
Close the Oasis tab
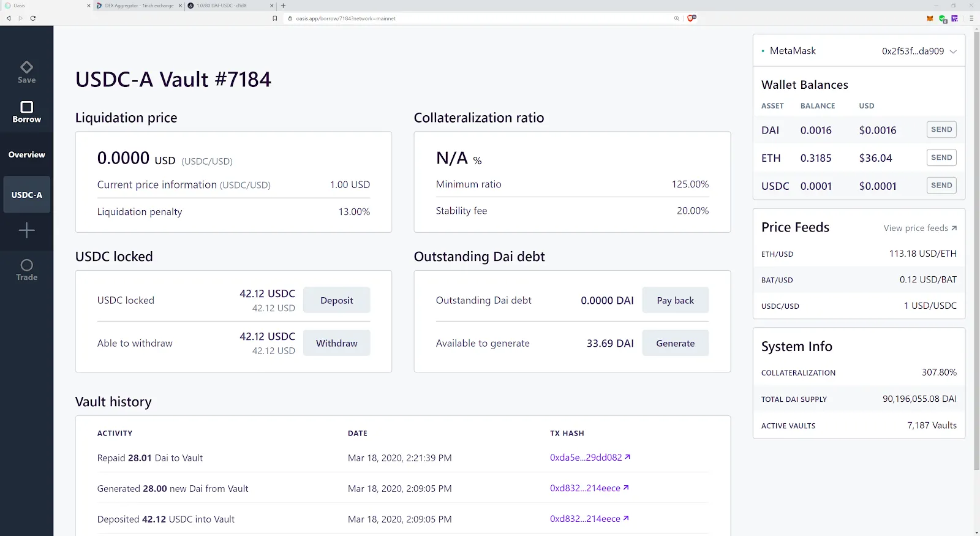click(89, 6)
